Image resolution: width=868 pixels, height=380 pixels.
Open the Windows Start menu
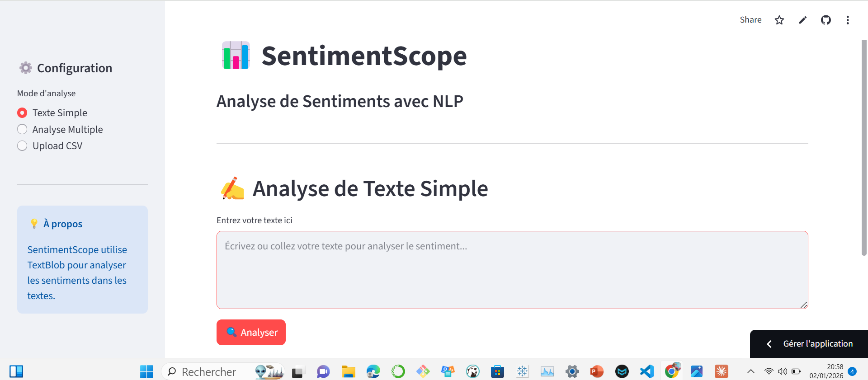pyautogui.click(x=146, y=371)
